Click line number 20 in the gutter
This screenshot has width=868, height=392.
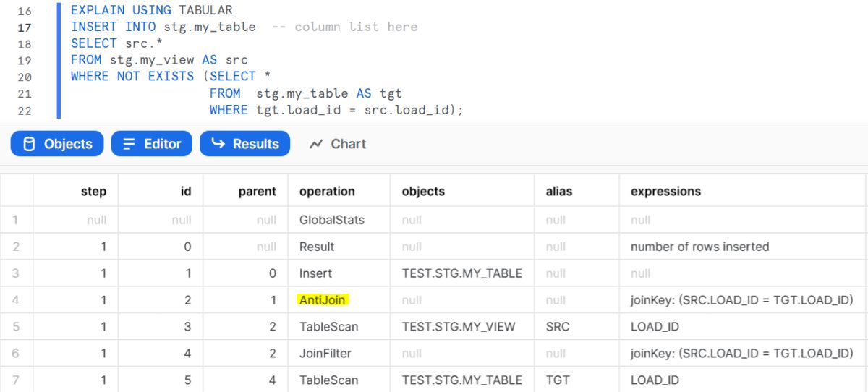[24, 77]
